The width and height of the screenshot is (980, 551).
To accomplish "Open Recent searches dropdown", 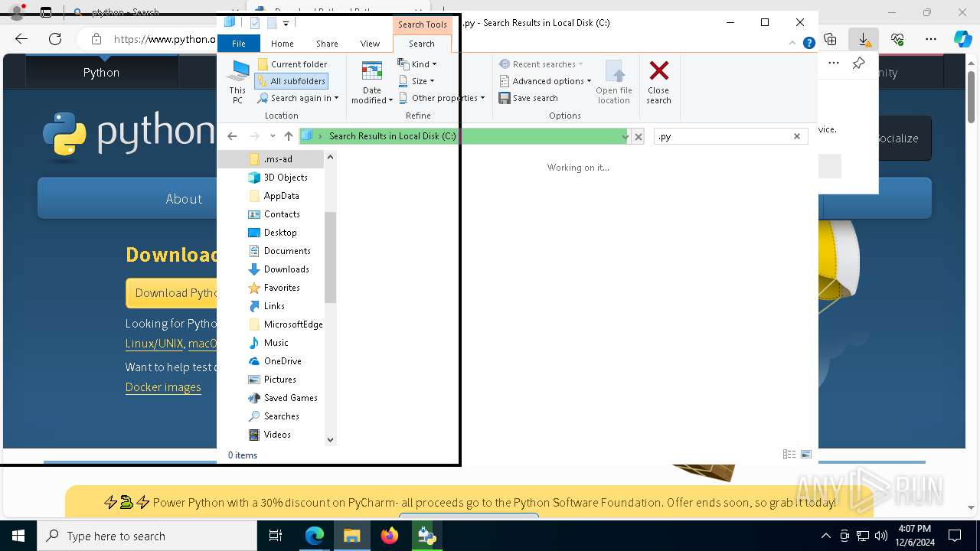I will pos(541,64).
